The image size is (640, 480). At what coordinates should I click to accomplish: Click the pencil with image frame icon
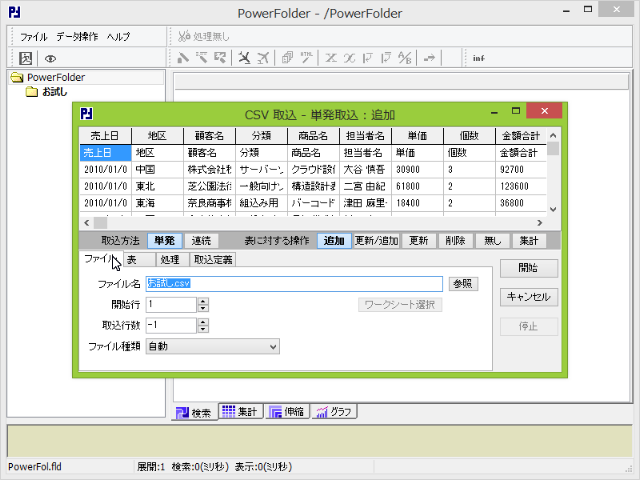coord(220,58)
